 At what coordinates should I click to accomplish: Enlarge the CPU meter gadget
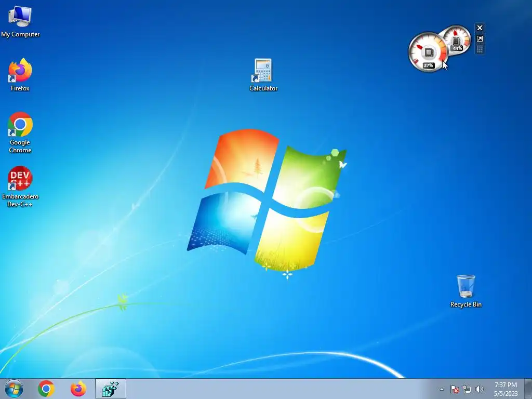[480, 38]
